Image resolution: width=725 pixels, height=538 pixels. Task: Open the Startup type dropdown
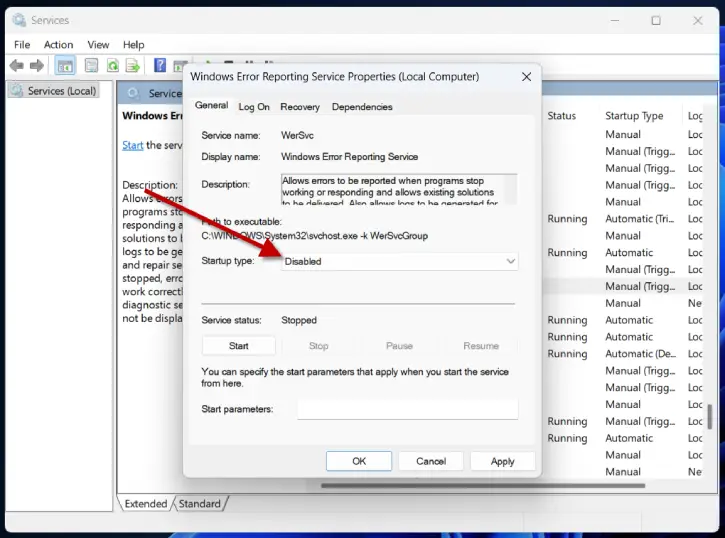[399, 261]
